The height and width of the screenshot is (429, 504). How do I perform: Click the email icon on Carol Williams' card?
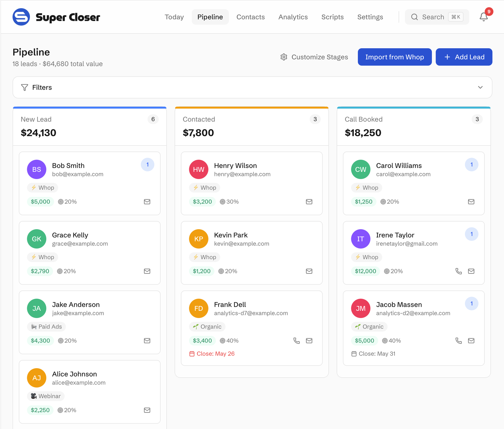471,202
